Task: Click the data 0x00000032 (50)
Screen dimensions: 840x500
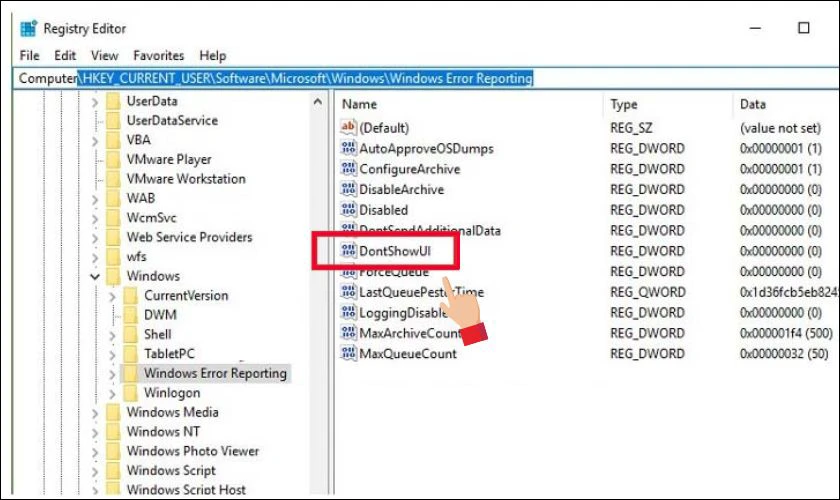Action: tap(784, 354)
